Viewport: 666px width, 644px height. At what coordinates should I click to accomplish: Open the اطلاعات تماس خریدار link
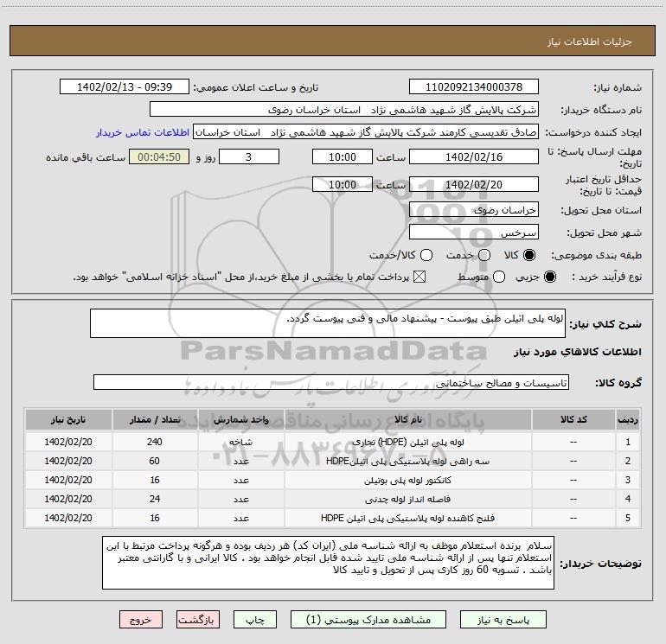click(143, 132)
